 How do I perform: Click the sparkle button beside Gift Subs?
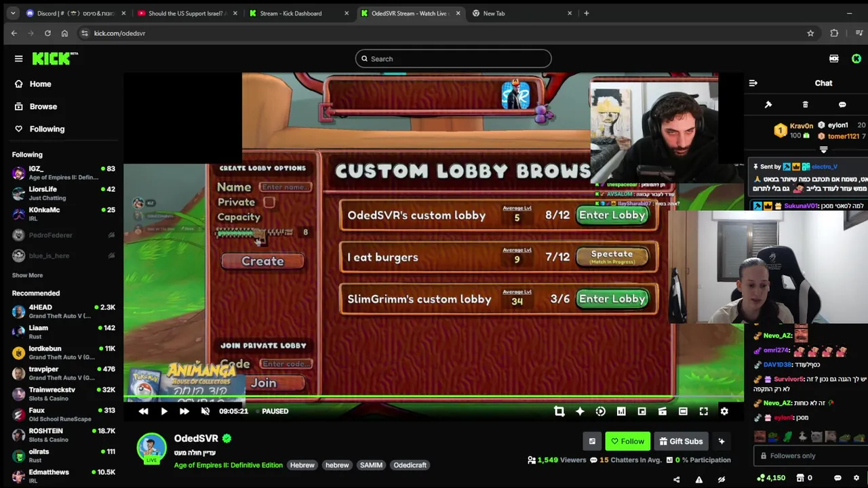[722, 441]
